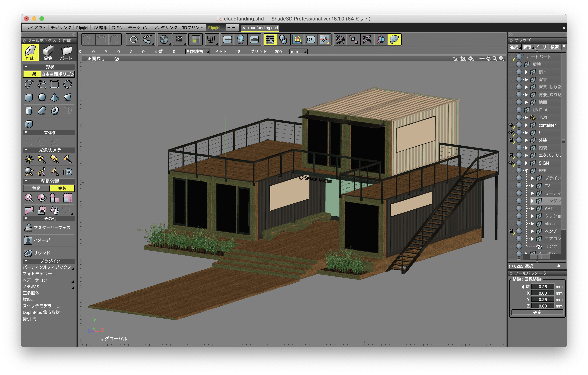
Task: Select the cylinder shape tool
Action: [x=29, y=111]
